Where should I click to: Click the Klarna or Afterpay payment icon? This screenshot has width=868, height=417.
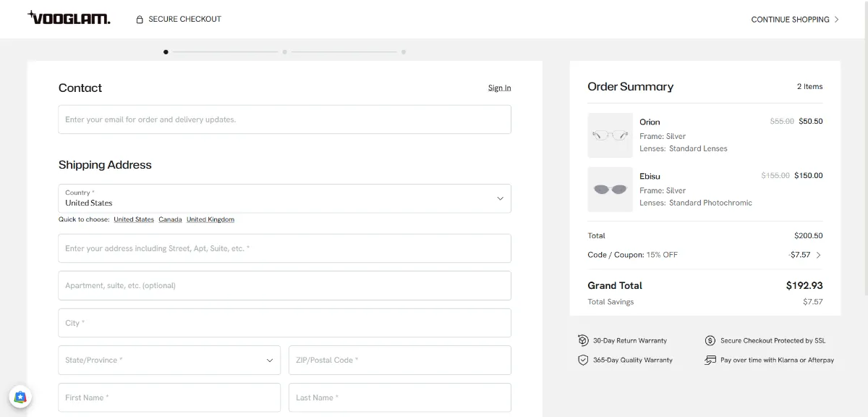pos(710,360)
